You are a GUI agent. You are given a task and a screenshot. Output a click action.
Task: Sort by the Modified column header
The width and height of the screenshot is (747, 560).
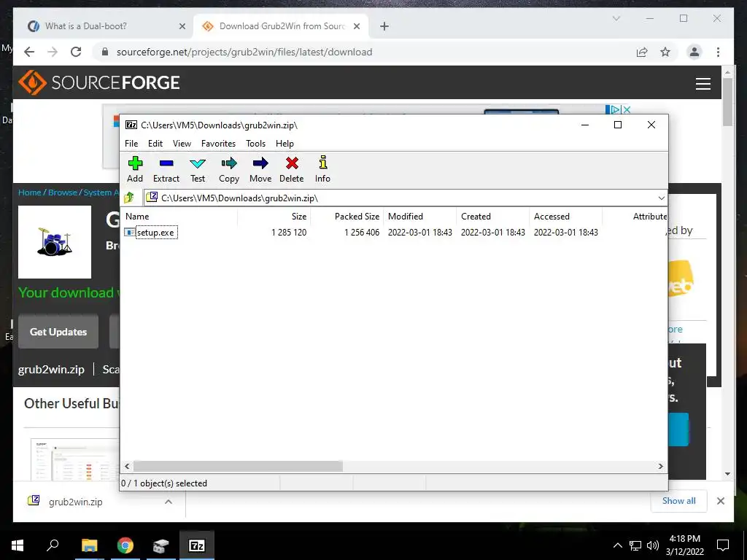pos(420,216)
